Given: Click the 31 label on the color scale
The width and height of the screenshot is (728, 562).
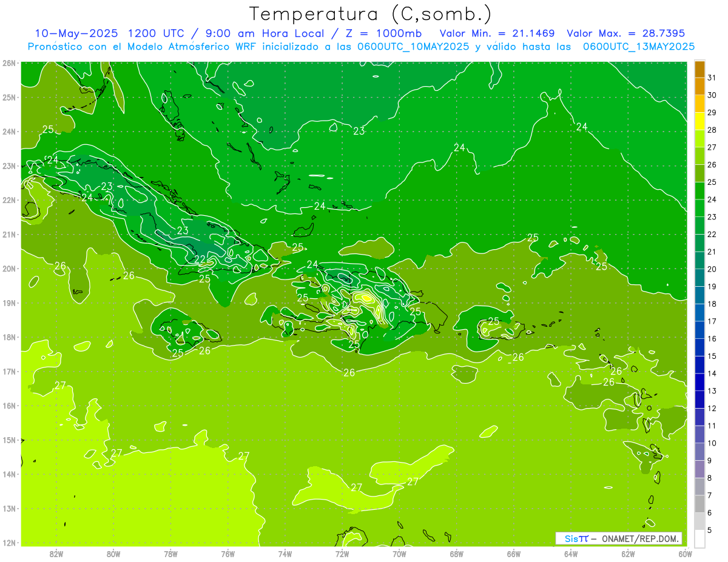Looking at the screenshot, I should pyautogui.click(x=712, y=77).
